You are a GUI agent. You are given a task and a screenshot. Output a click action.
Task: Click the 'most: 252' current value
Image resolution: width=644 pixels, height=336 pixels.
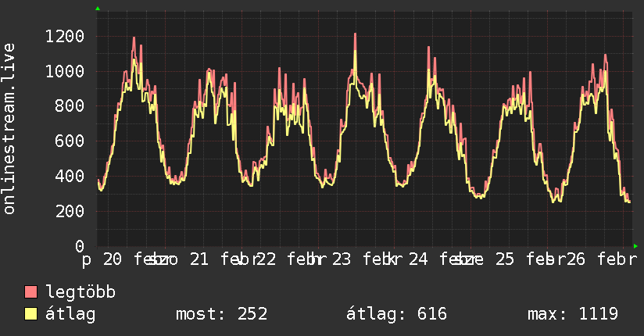click(x=222, y=314)
